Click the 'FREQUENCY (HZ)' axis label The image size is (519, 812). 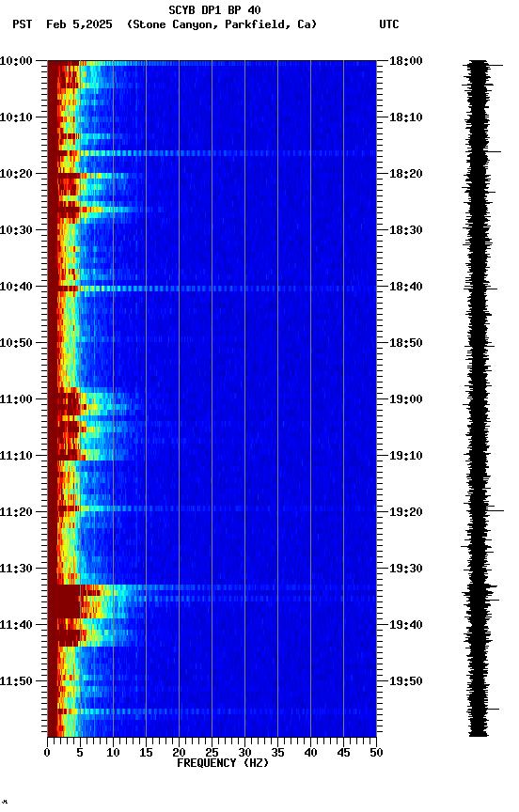(223, 763)
